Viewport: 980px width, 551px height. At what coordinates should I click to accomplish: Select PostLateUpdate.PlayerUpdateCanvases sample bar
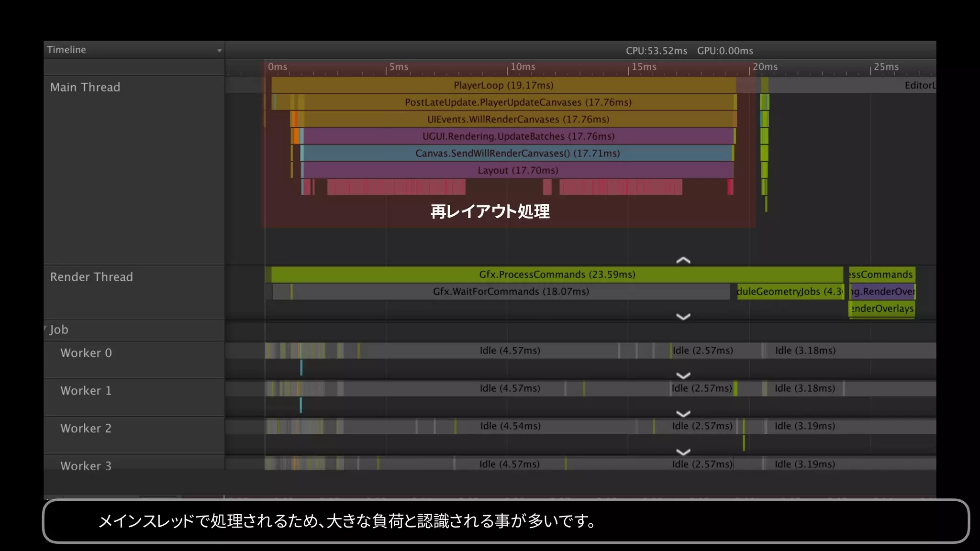[x=518, y=102]
